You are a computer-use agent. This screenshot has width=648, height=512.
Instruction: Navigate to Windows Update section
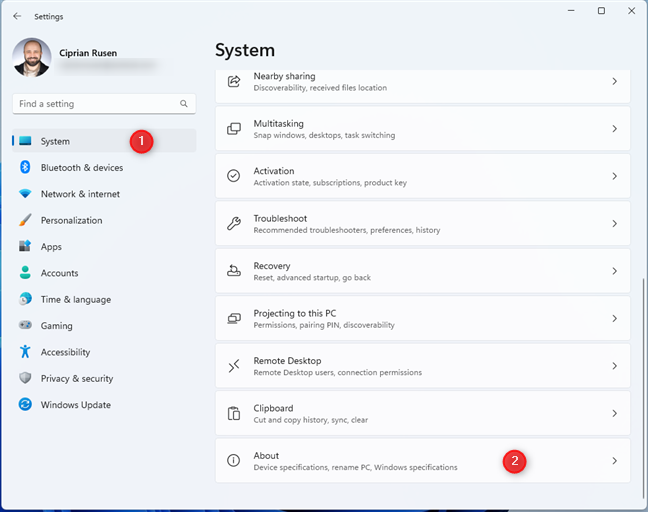click(x=104, y=405)
